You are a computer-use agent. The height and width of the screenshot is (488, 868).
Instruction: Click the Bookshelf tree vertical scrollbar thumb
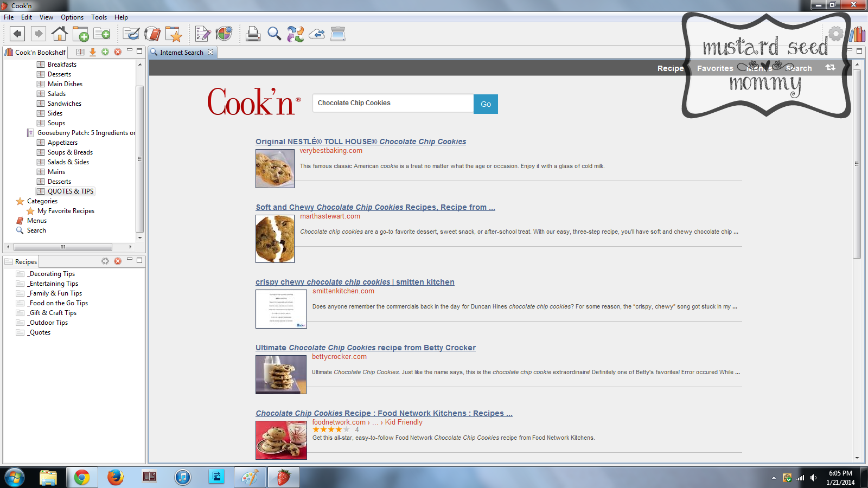(139, 159)
